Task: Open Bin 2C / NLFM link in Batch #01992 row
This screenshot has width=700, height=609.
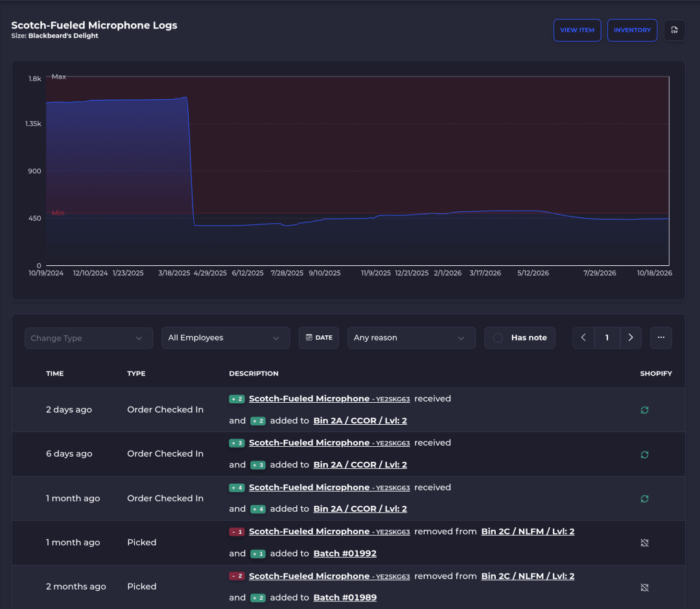Action: coord(528,531)
